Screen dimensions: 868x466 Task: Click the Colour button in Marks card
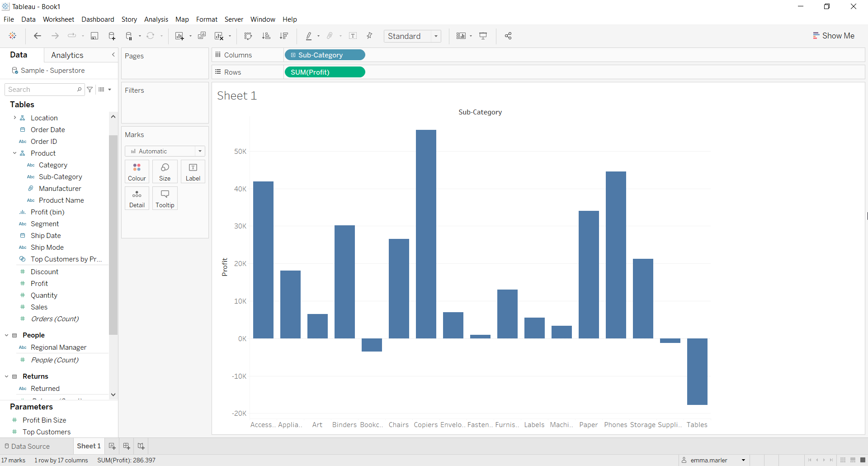click(137, 171)
